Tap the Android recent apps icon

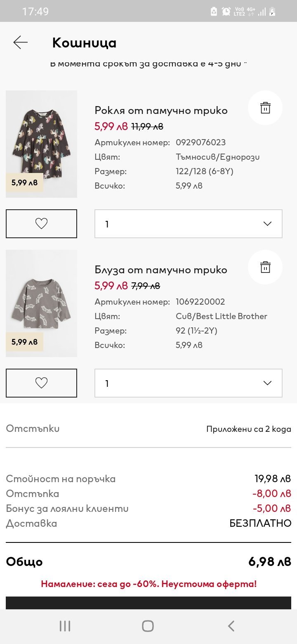tap(65, 626)
